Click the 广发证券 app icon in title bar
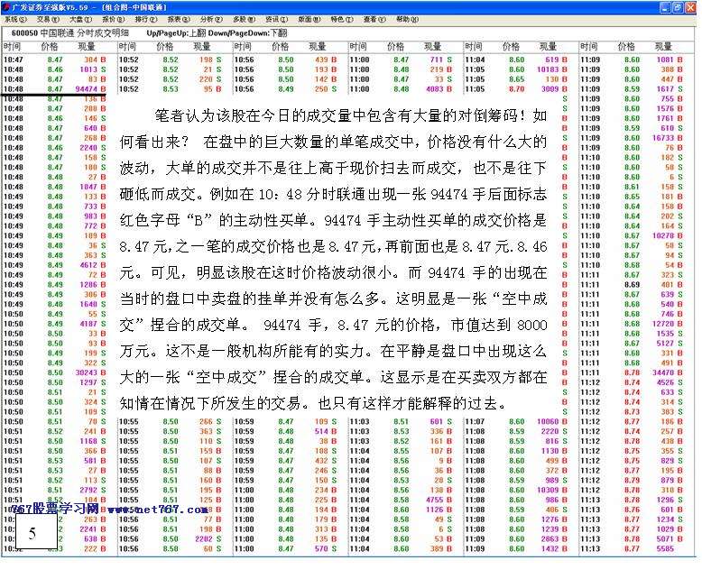Viewport: 702px width, 588px height. coord(6,6)
